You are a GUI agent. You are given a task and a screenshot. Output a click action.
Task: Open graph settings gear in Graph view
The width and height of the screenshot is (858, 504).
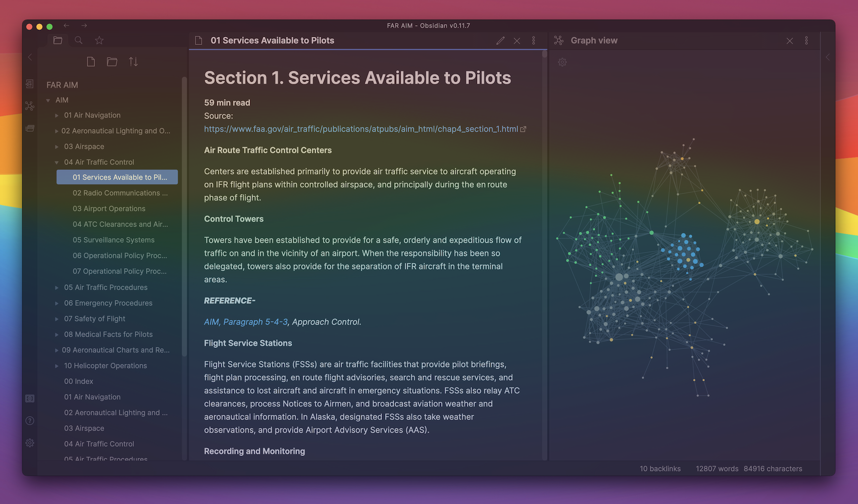click(x=562, y=62)
